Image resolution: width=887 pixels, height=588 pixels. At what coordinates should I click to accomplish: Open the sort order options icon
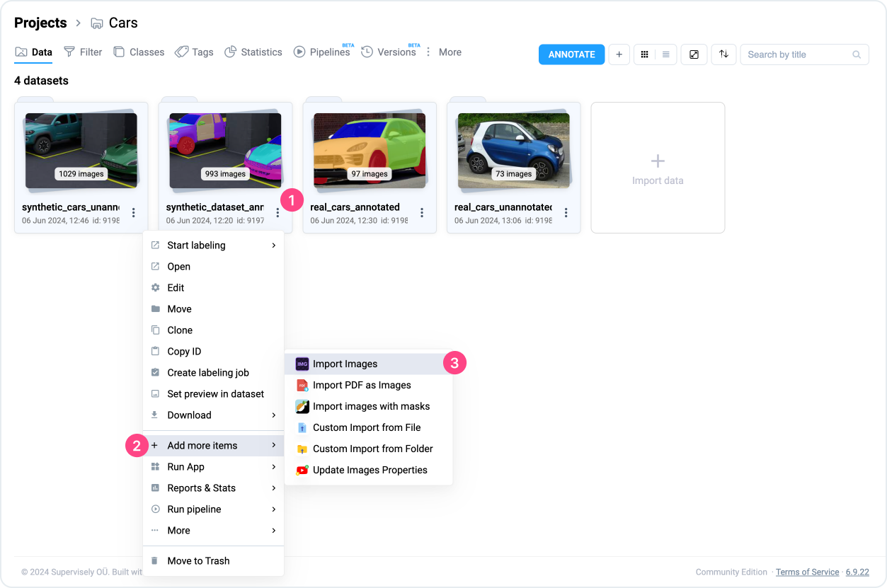tap(723, 54)
